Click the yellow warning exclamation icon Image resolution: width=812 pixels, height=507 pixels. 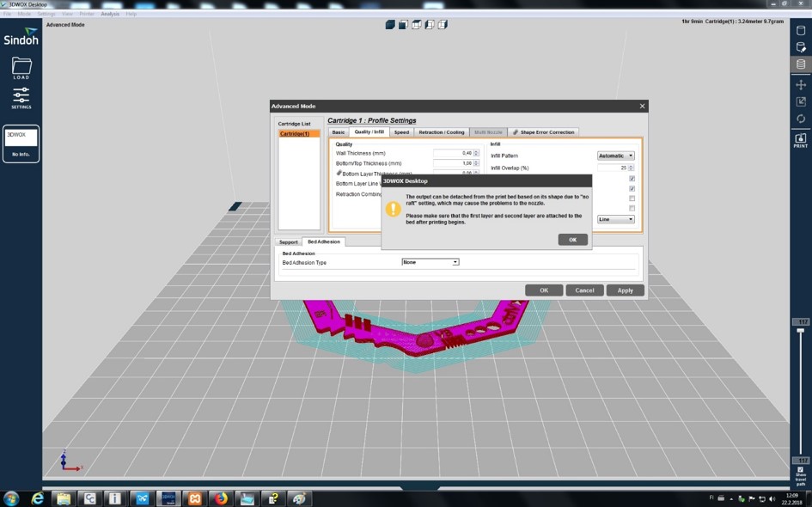tap(393, 209)
